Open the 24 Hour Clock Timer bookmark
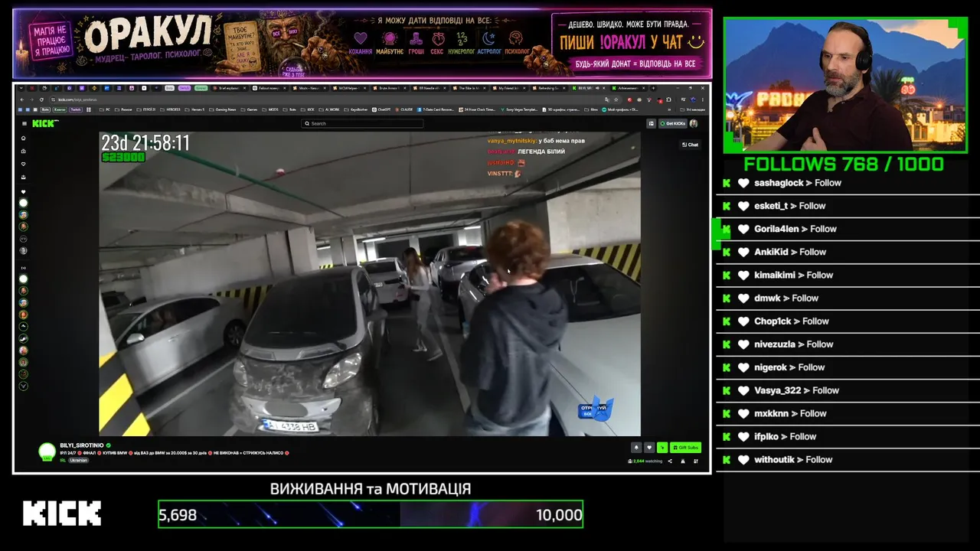The width and height of the screenshot is (980, 551). point(478,109)
